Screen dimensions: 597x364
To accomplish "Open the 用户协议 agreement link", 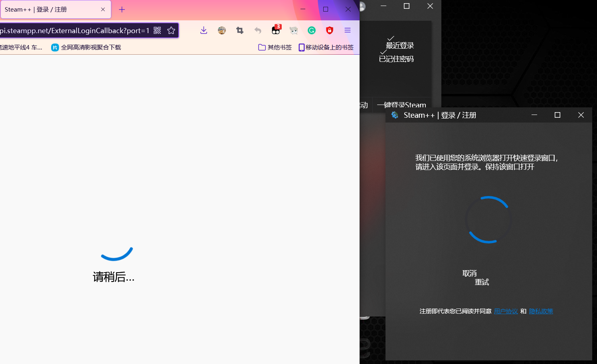I will [505, 311].
